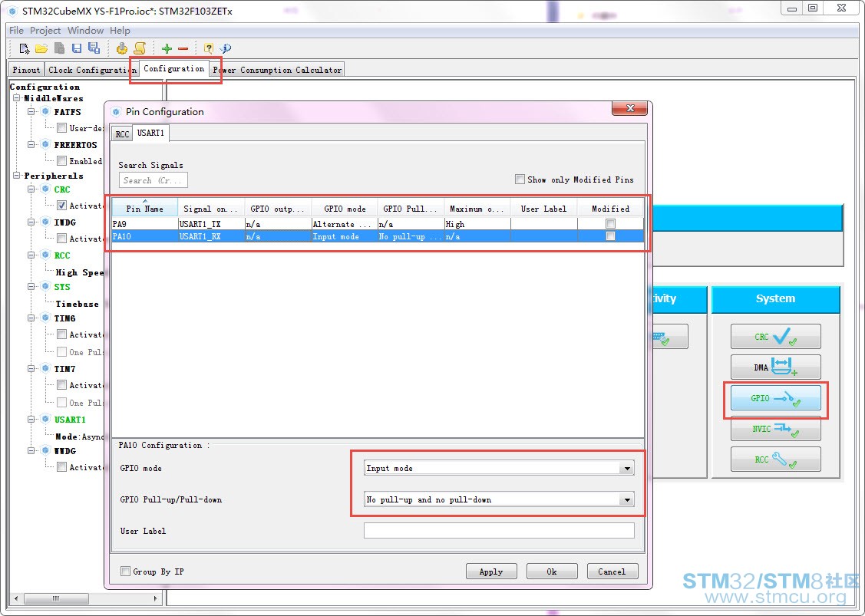Click the Save Project As icon
This screenshot has width=865, height=616.
[94, 48]
